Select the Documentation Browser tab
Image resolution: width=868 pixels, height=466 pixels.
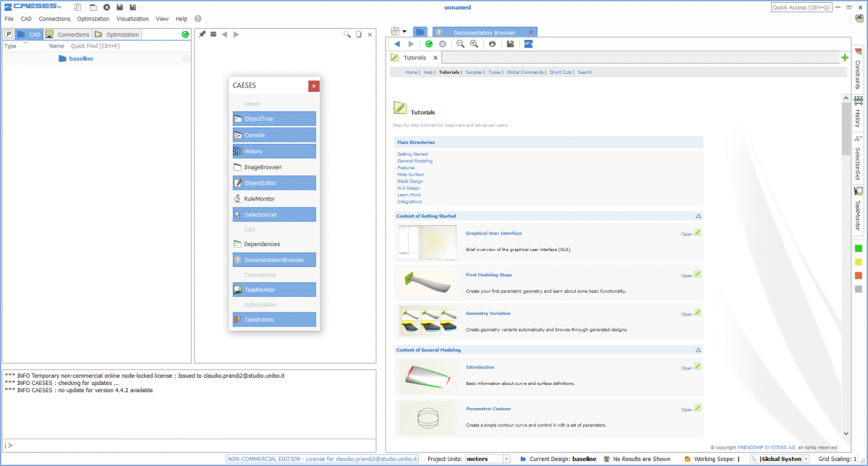click(x=484, y=33)
